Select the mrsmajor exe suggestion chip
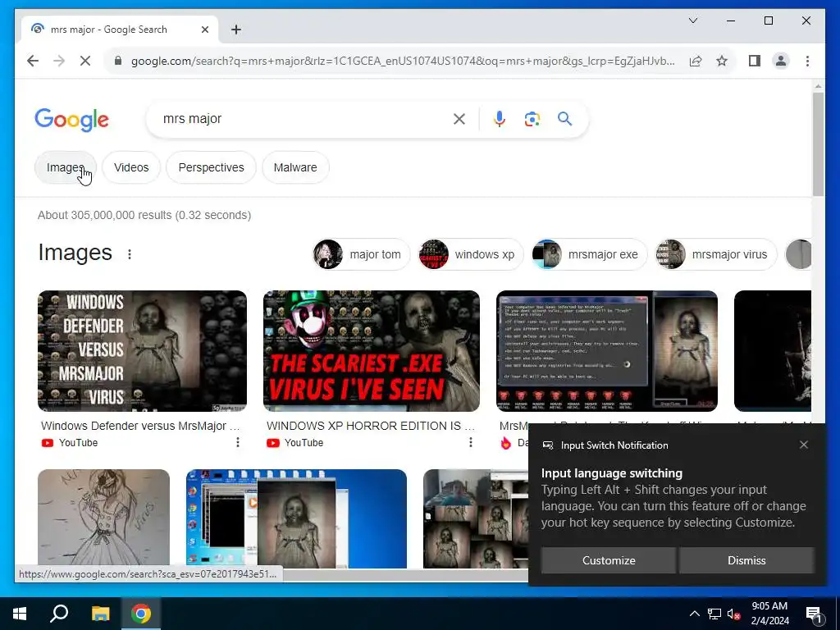 pyautogui.click(x=589, y=254)
